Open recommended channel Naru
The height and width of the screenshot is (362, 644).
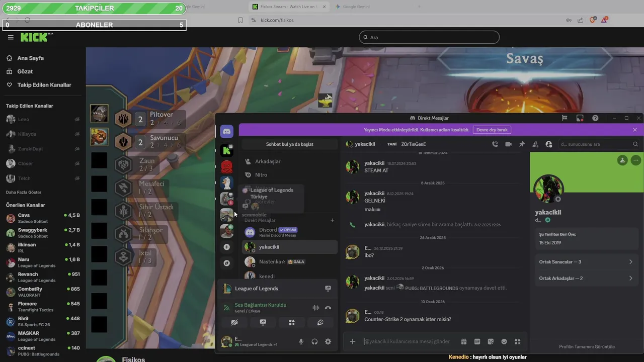(43, 262)
